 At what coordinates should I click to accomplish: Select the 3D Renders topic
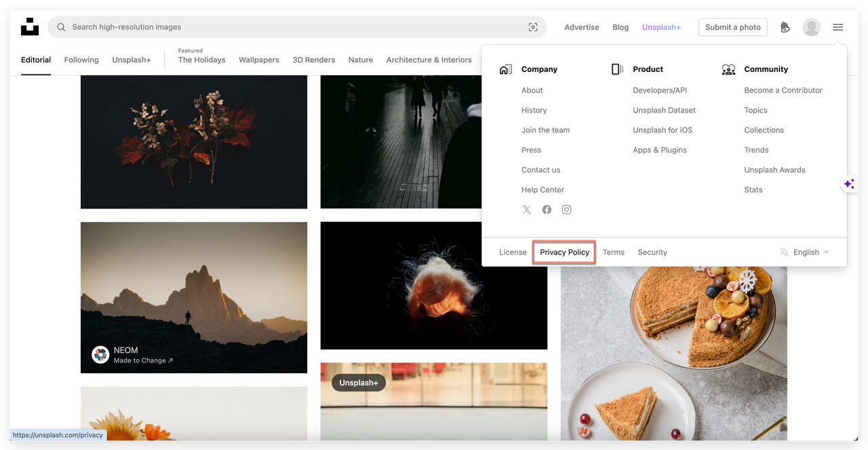313,60
